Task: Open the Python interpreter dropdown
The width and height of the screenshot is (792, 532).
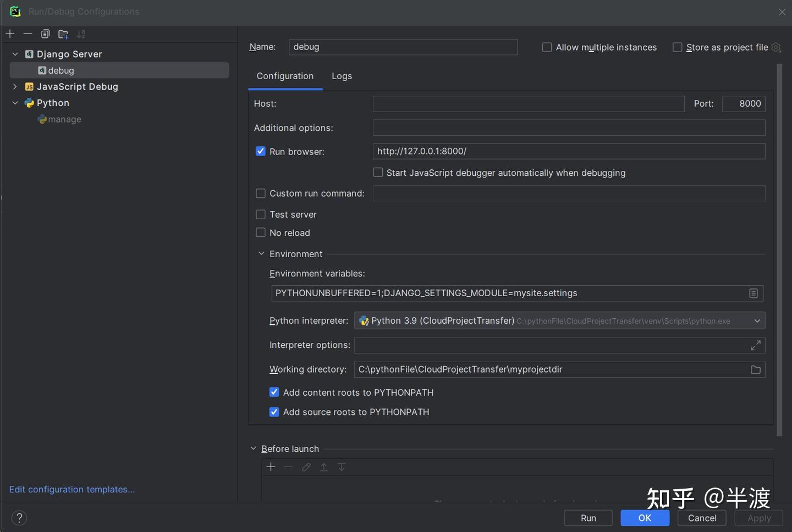Action: 757,320
